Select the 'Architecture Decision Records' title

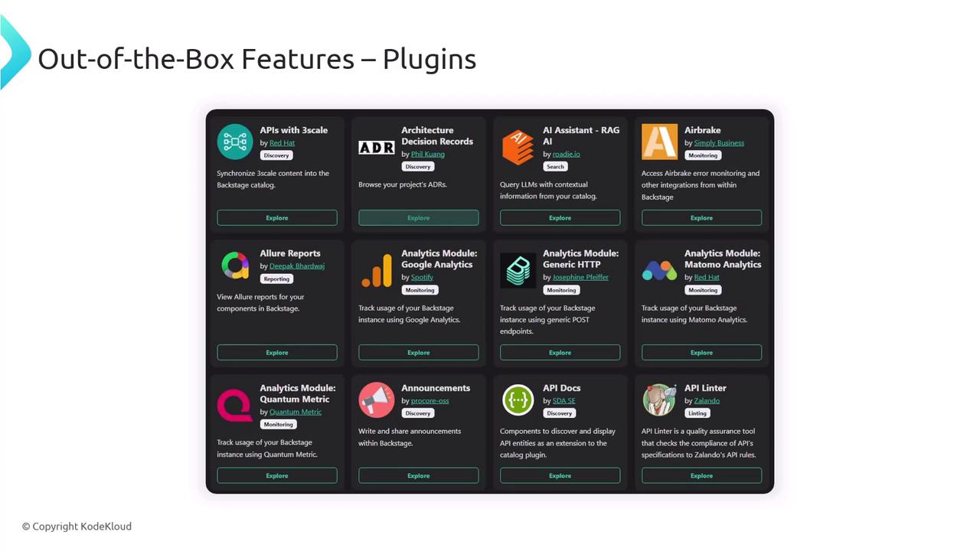[437, 136]
